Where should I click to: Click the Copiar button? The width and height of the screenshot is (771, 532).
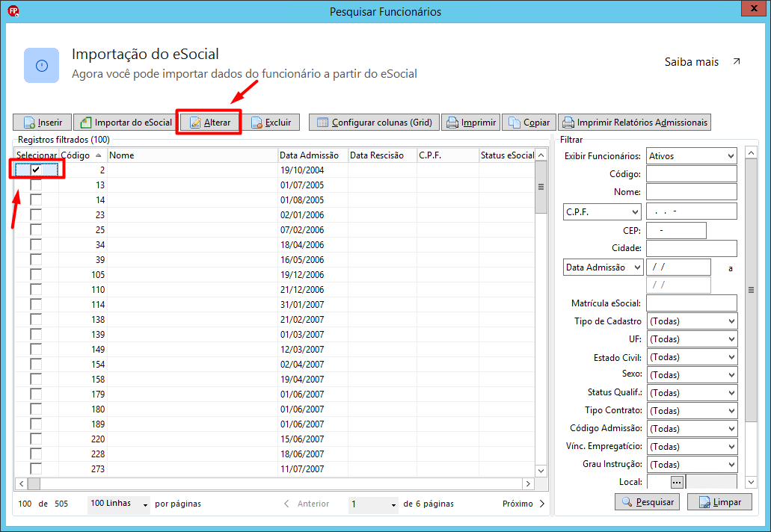(528, 123)
